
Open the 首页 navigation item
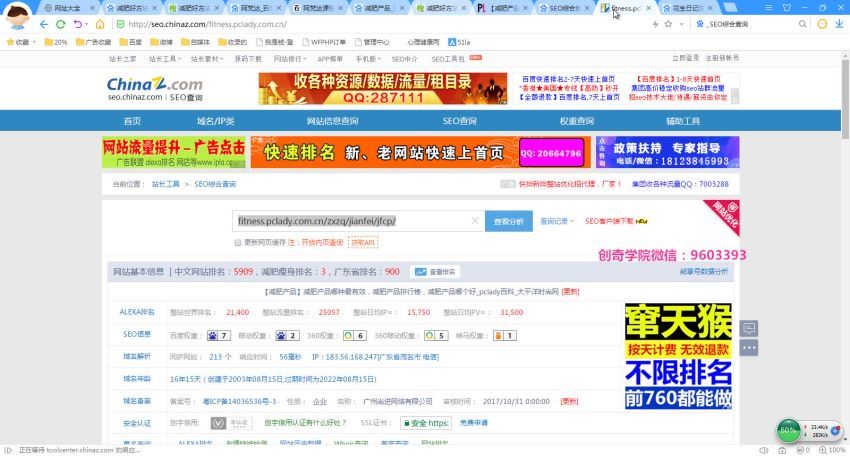pyautogui.click(x=132, y=121)
